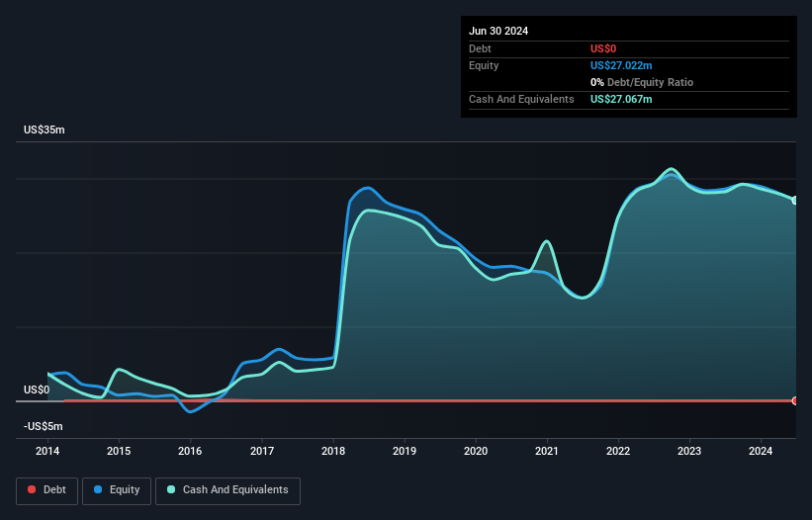Toggle the Debt series legend button
This screenshot has height=520, width=812.
click(47, 490)
